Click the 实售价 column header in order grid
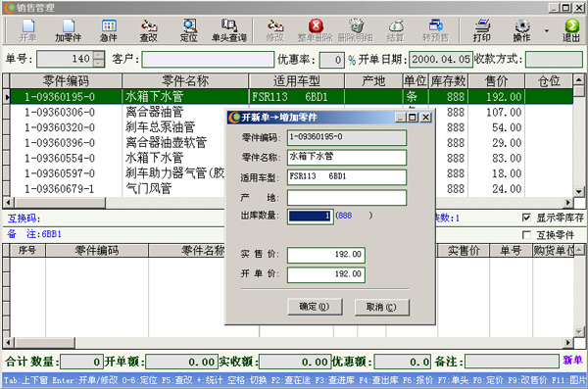Screen dimensions: 588x389 (x=464, y=251)
